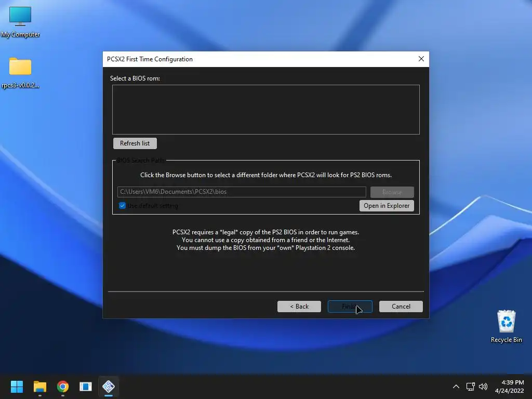Screen dimensions: 532x399
Task: Click the 'Select a BIOS rom:' label
Action: (x=135, y=78)
